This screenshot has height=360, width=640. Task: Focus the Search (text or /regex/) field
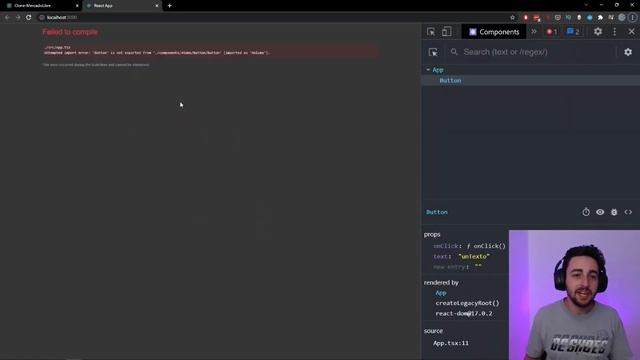pyautogui.click(x=533, y=52)
